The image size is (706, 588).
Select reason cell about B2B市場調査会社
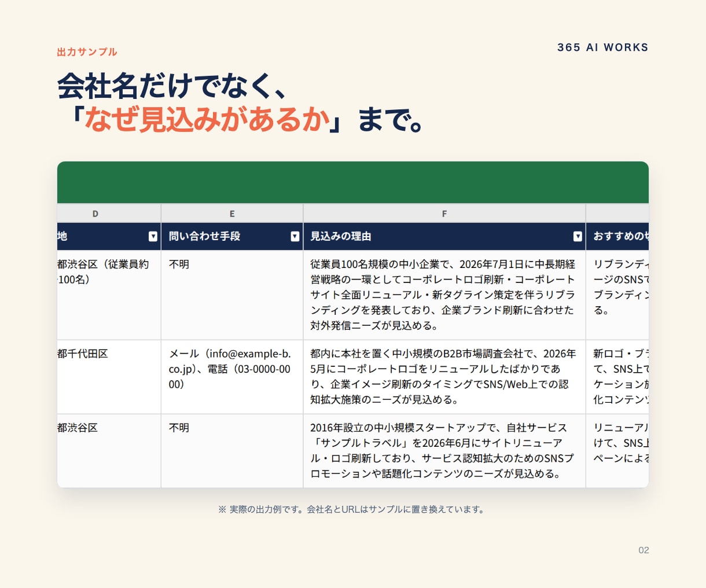(x=444, y=377)
